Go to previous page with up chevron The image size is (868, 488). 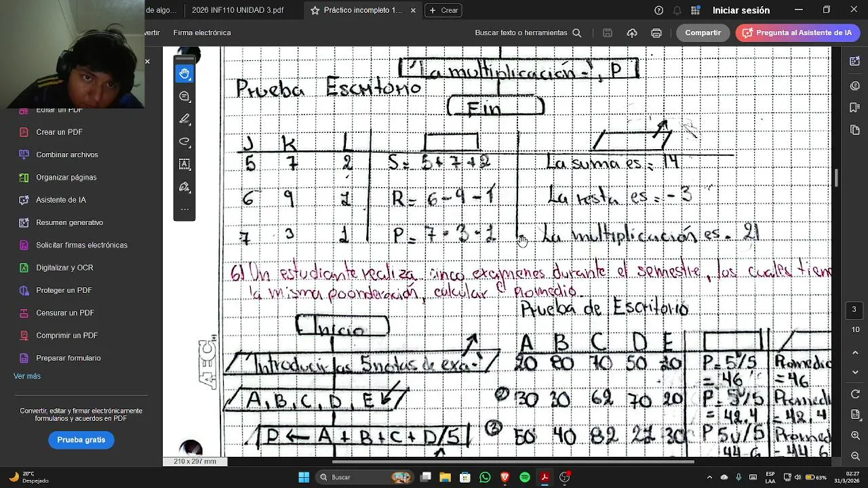(x=855, y=353)
